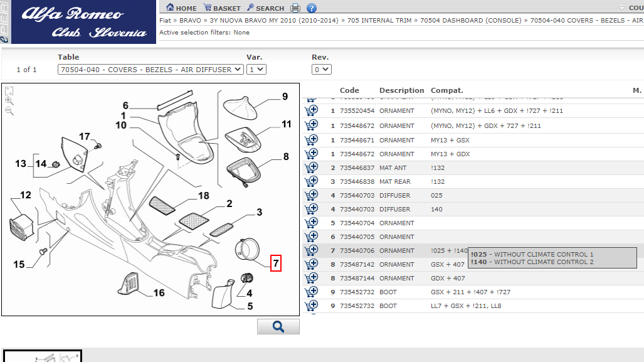Open 70504 DASHBOARD (CONSOLE) breadcrumb
The image size is (644, 362).
point(471,20)
